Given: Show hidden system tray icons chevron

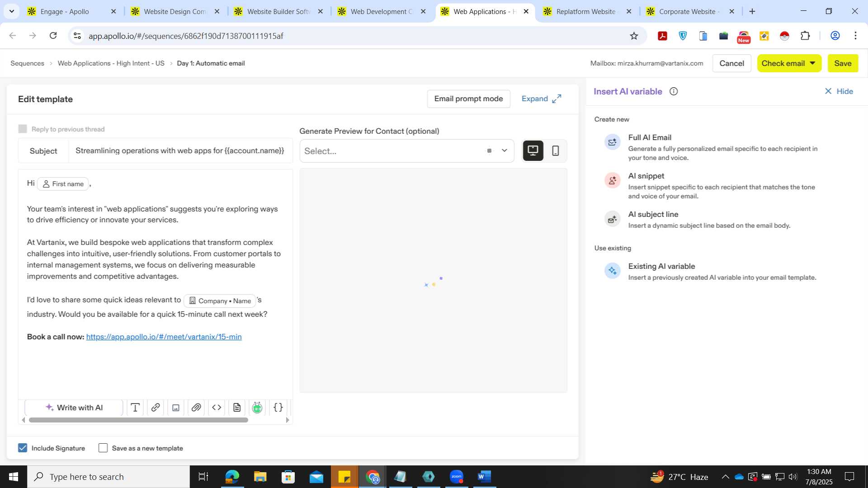Looking at the screenshot, I should click(x=725, y=477).
